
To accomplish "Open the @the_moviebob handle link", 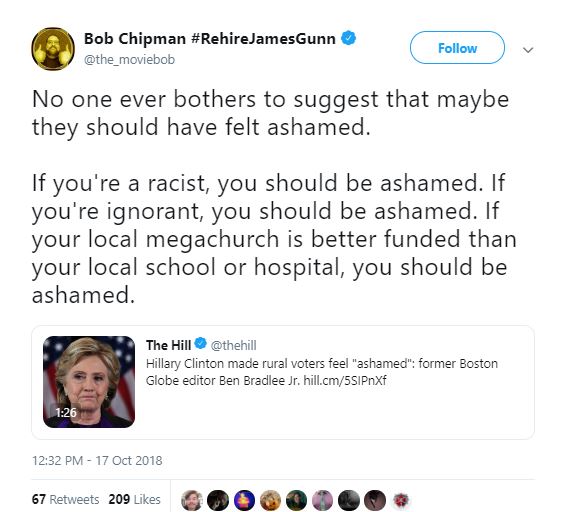I will tap(129, 59).
